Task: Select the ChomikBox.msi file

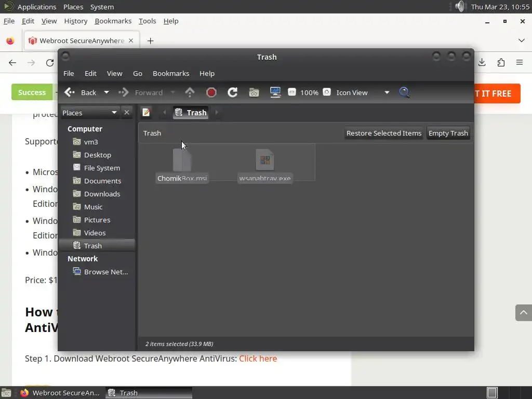Action: pos(182,166)
